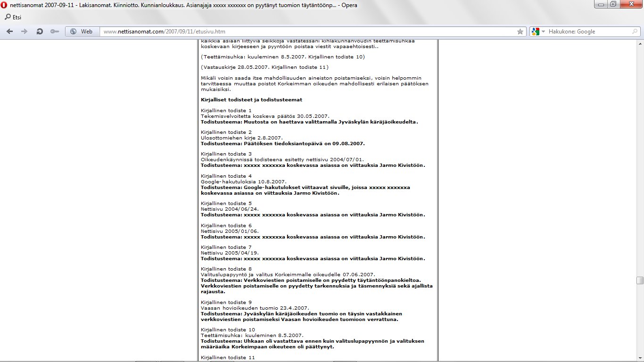Image resolution: width=644 pixels, height=362 pixels.
Task: Go forward with the forward arrow
Action: click(24, 32)
